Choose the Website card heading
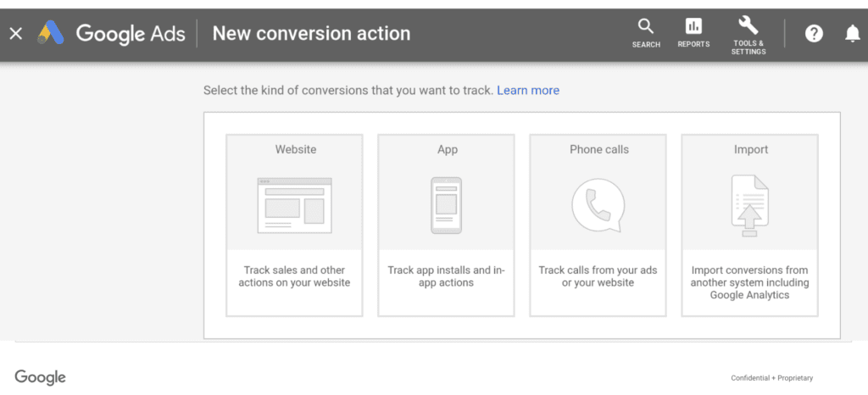The width and height of the screenshot is (868, 395). click(x=295, y=149)
